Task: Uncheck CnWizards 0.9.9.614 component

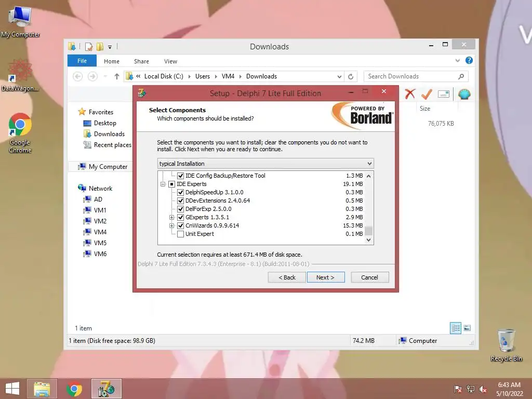Action: coord(180,225)
